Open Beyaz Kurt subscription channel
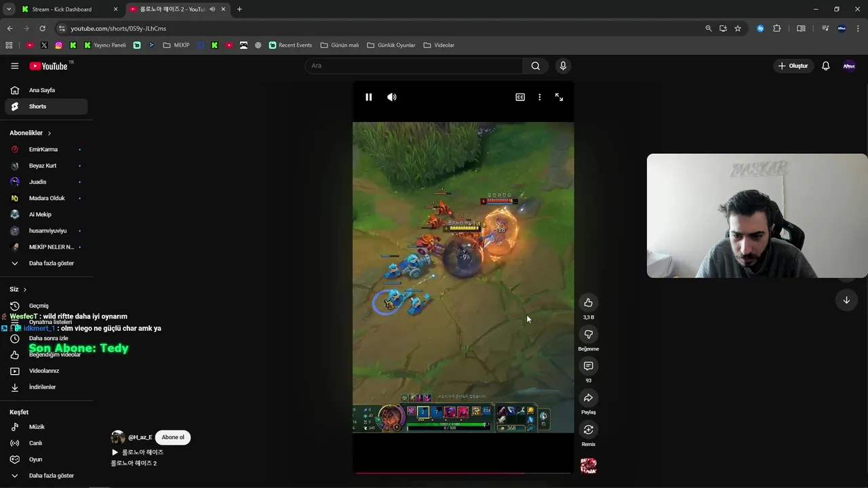 46,165
